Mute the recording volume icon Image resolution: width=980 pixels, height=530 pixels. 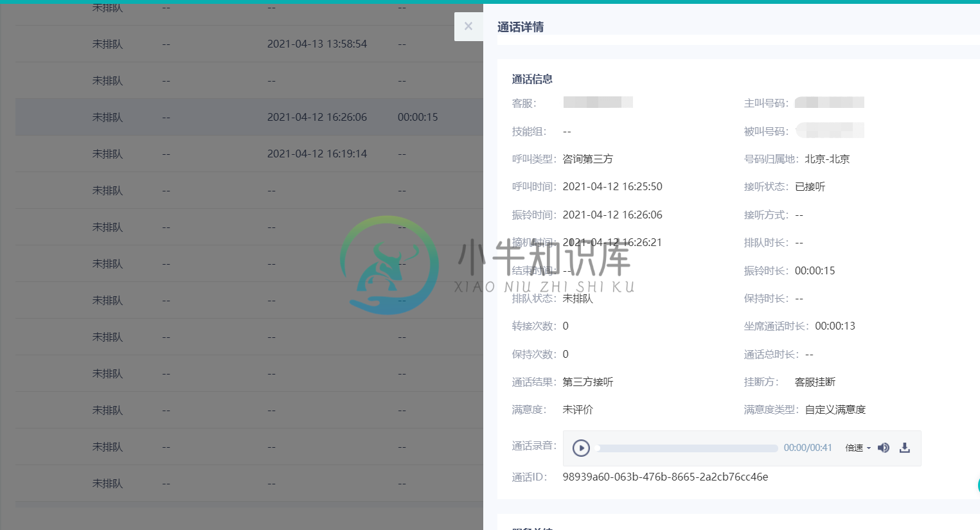884,448
